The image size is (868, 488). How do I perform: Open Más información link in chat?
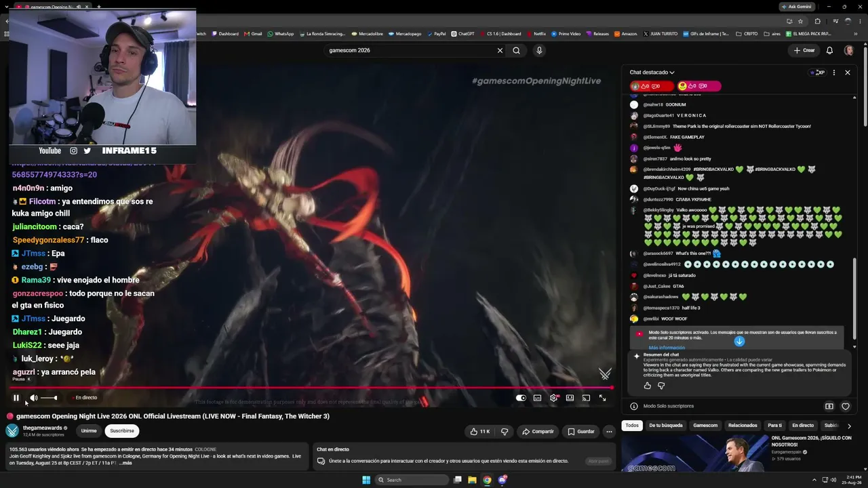pyautogui.click(x=667, y=348)
